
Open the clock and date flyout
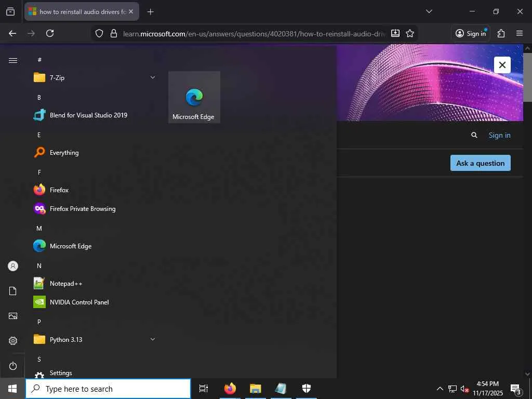(487, 389)
